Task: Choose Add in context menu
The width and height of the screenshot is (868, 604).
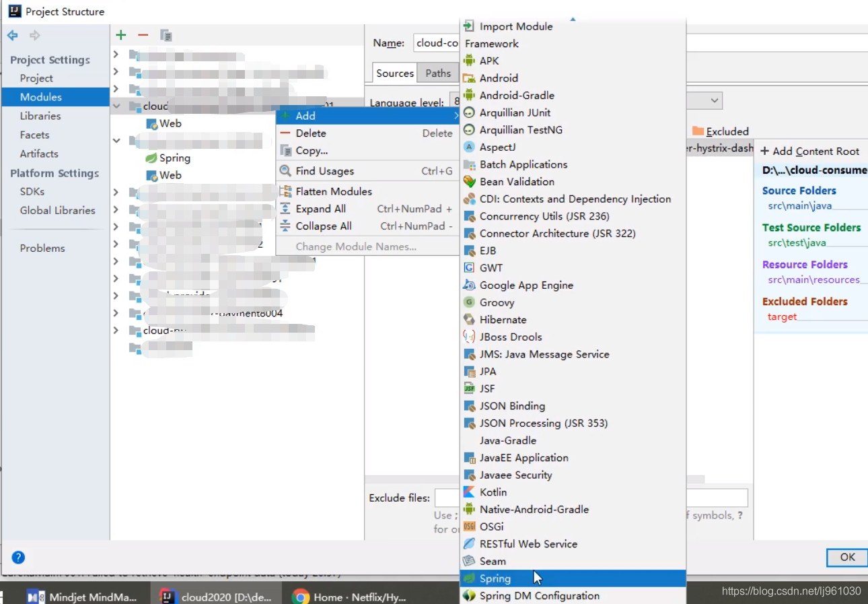Action: point(367,116)
